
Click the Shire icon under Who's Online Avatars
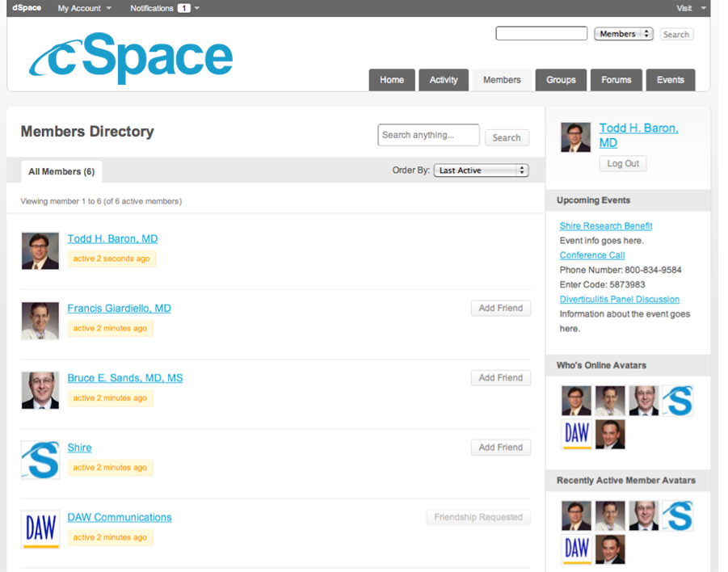coord(678,401)
